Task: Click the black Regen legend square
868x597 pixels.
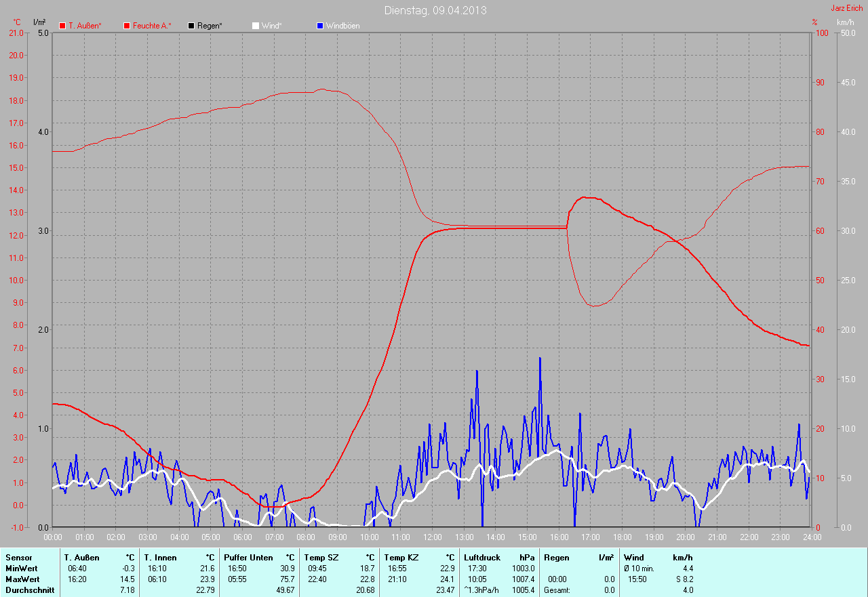Action: coord(191,26)
